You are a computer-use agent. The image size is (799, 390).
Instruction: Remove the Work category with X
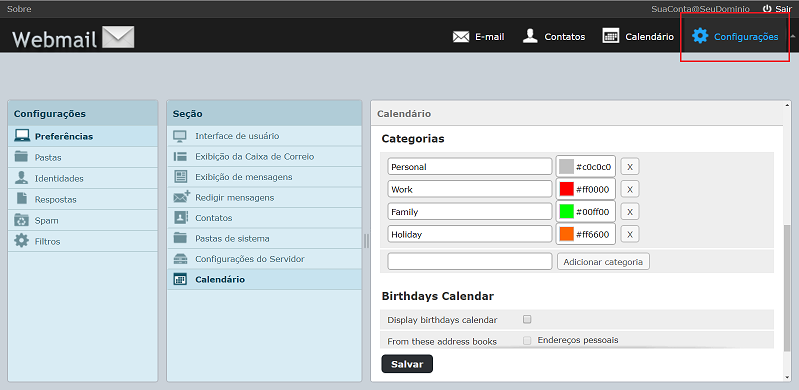(x=630, y=189)
